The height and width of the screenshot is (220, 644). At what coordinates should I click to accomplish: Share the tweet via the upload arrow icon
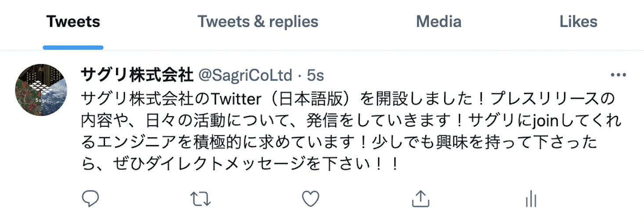[420, 199]
